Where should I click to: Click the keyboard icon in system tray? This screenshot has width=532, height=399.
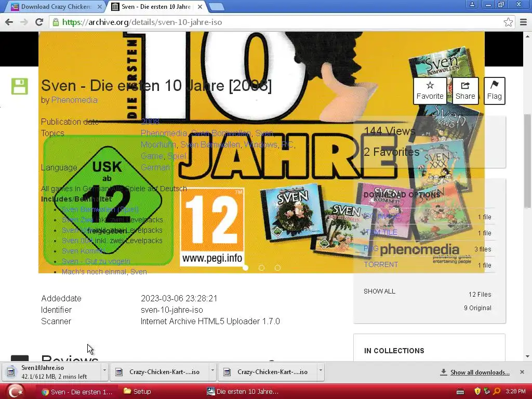tap(460, 392)
